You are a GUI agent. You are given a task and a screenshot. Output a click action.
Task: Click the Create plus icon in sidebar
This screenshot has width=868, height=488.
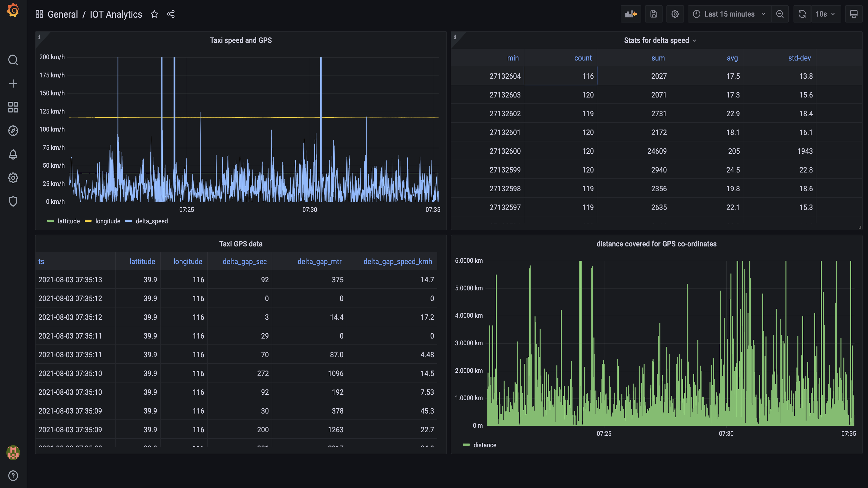(13, 83)
